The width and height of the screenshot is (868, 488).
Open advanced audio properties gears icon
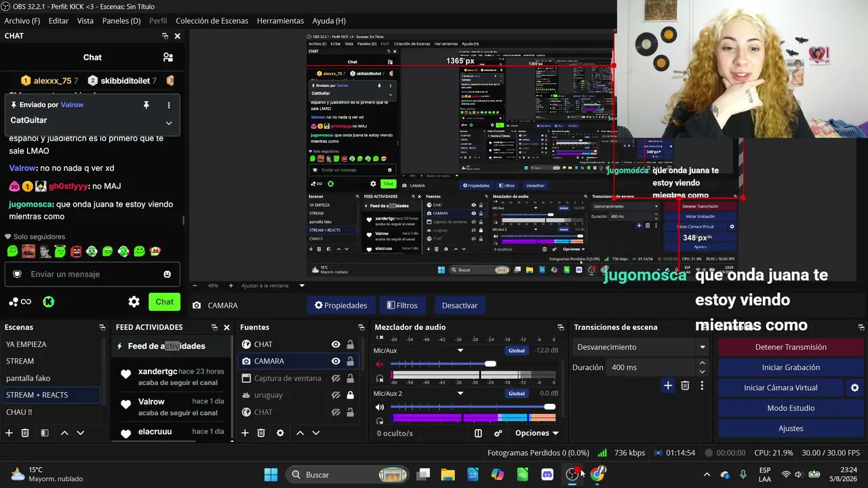498,433
